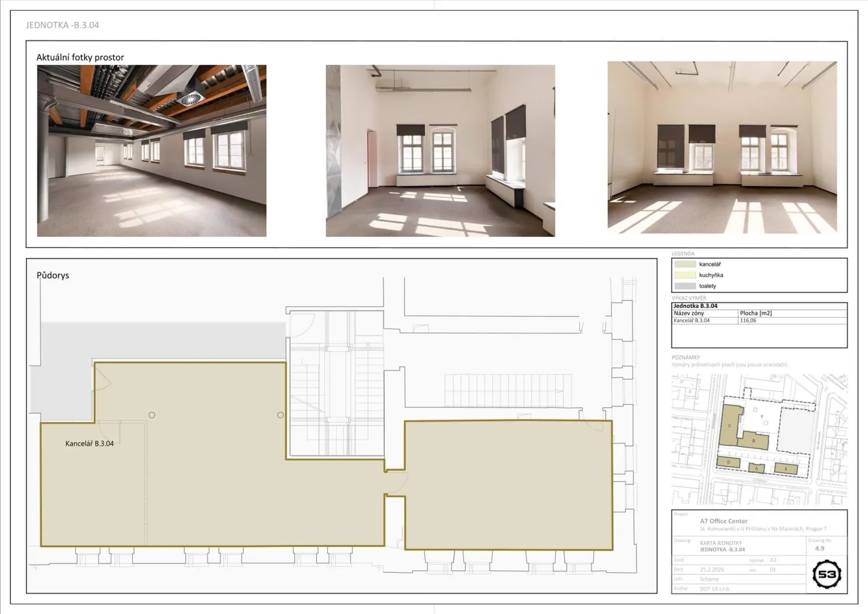Click the project address line mentioning Prague 7

click(x=763, y=529)
